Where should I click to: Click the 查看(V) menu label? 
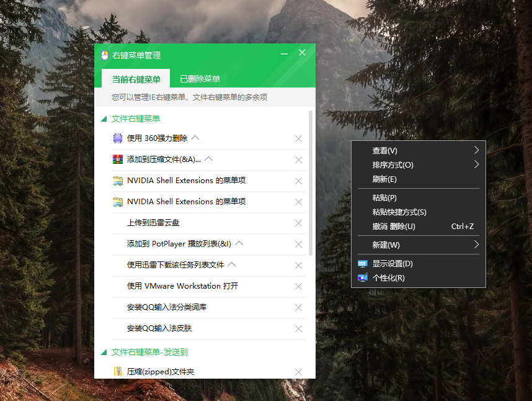tap(384, 150)
